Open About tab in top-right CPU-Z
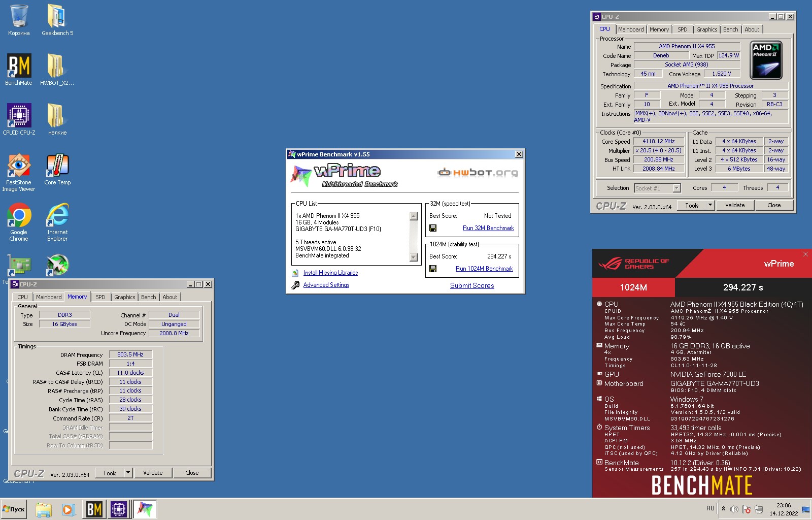The height and width of the screenshot is (520, 812). (752, 29)
